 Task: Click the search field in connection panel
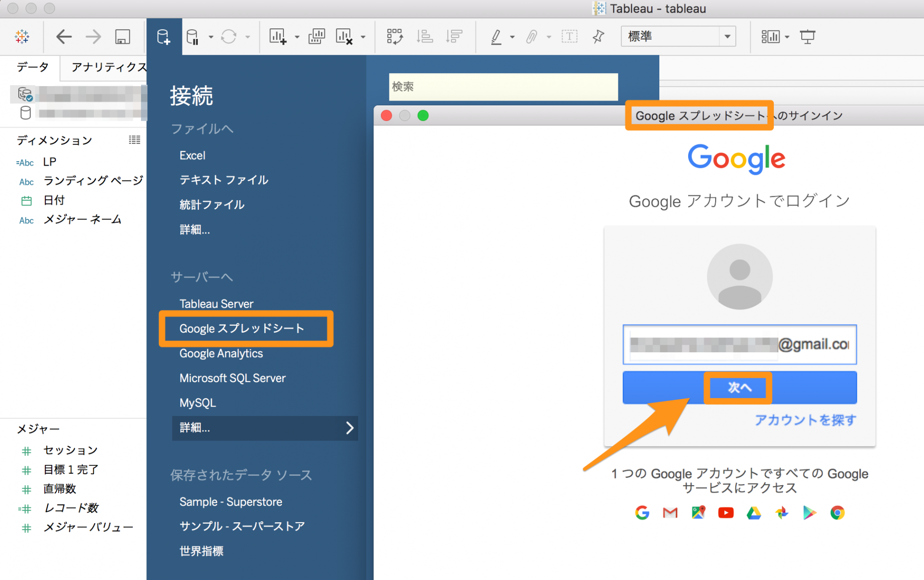tap(501, 86)
